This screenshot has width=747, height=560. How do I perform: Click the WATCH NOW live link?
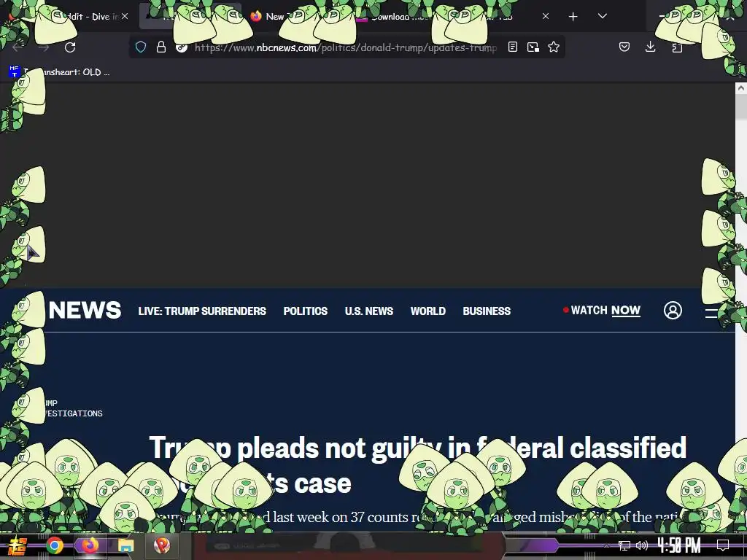click(x=602, y=311)
